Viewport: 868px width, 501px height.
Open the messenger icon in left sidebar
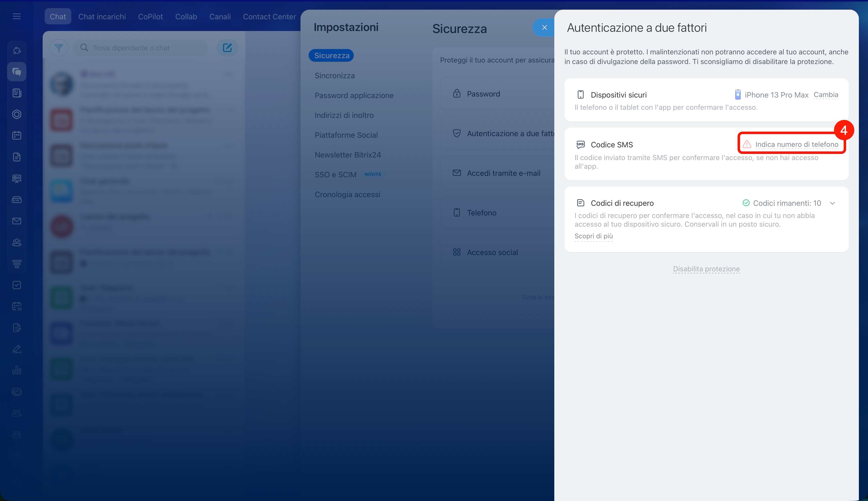click(x=16, y=72)
